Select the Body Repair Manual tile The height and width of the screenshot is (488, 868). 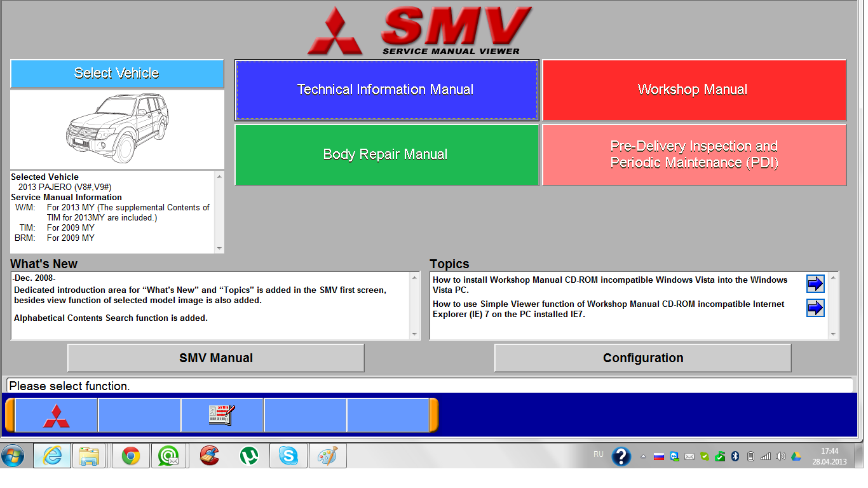386,154
